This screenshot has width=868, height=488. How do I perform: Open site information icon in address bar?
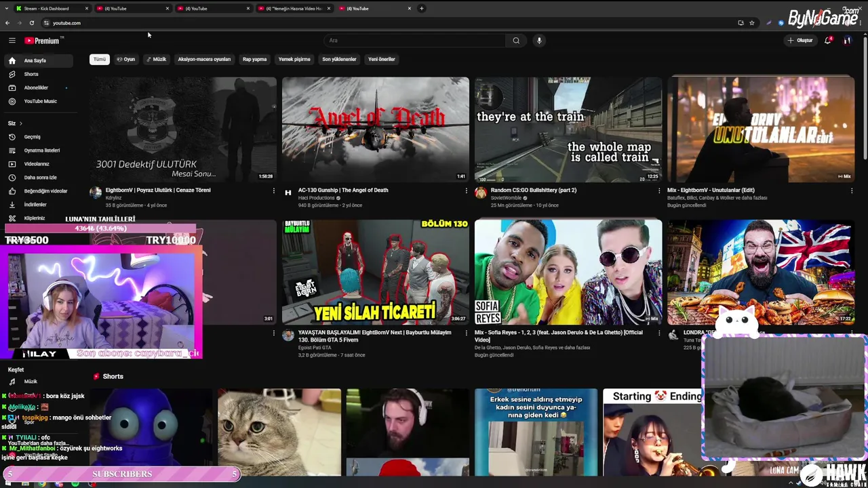pyautogui.click(x=46, y=23)
